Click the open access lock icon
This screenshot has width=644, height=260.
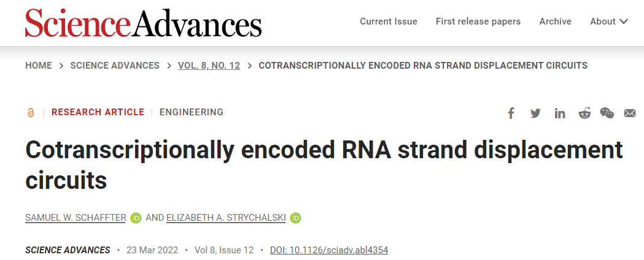point(31,112)
